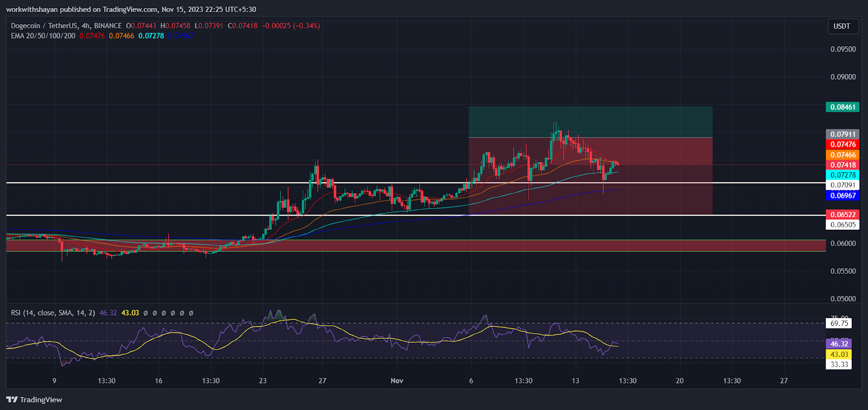Click the Nov label on the time axis
This screenshot has width=868, height=410.
click(x=397, y=381)
